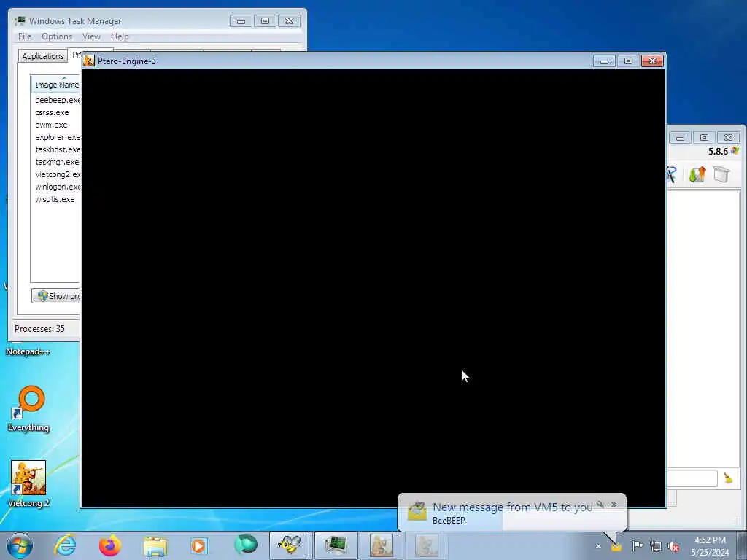
Task: Click the green globe taskbar icon
Action: [245, 545]
